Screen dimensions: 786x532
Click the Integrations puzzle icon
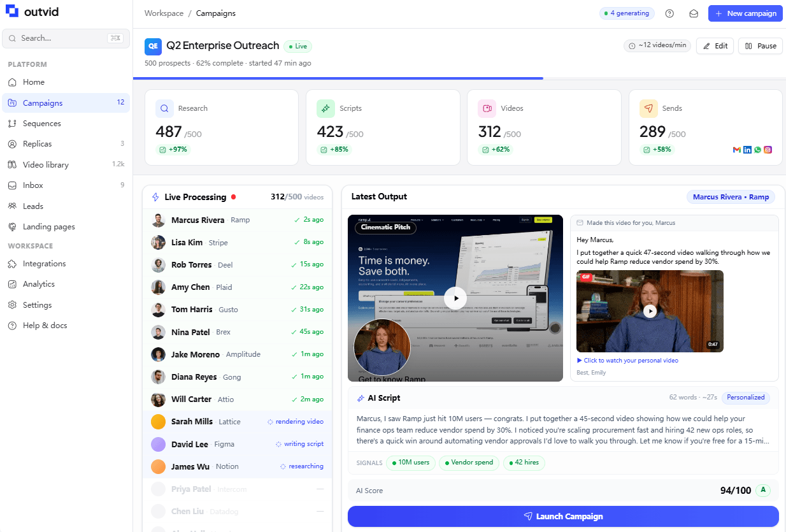(12, 264)
